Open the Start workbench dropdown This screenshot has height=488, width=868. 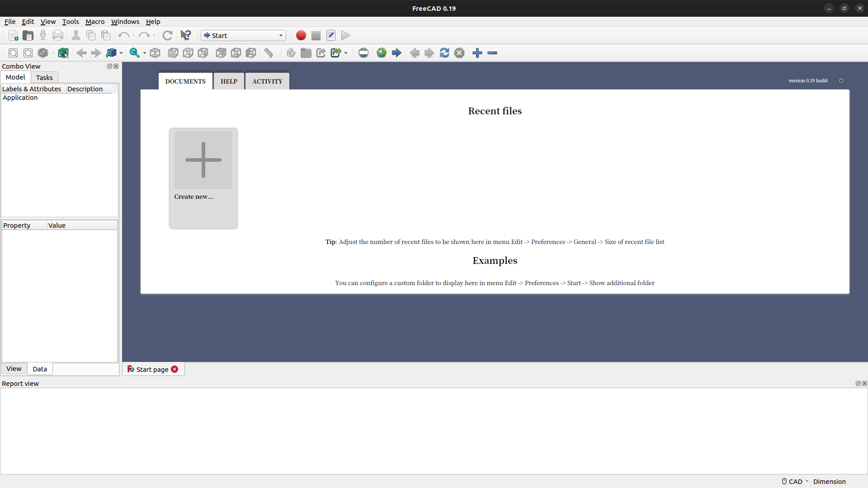tap(243, 35)
